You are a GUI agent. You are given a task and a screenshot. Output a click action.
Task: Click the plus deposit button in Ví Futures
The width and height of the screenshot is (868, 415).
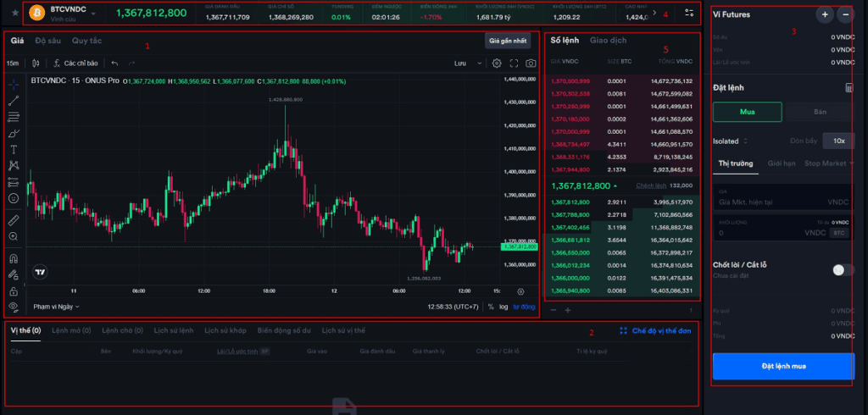pyautogui.click(x=825, y=15)
